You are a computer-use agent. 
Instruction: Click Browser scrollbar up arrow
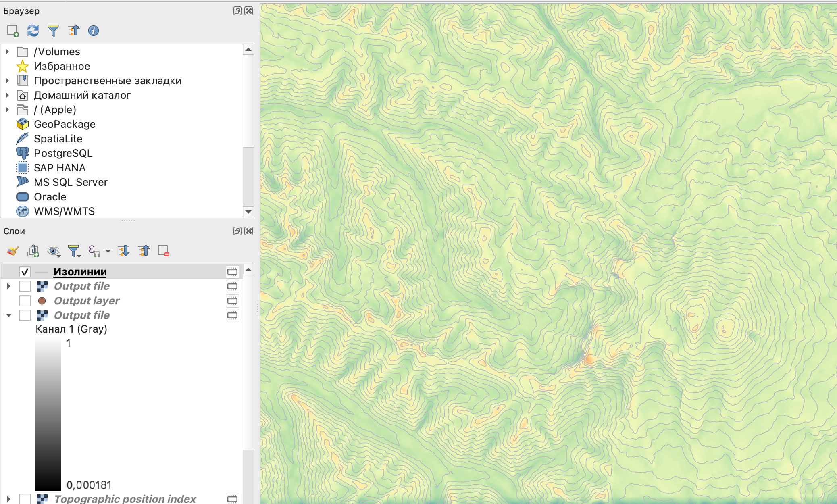(x=249, y=50)
